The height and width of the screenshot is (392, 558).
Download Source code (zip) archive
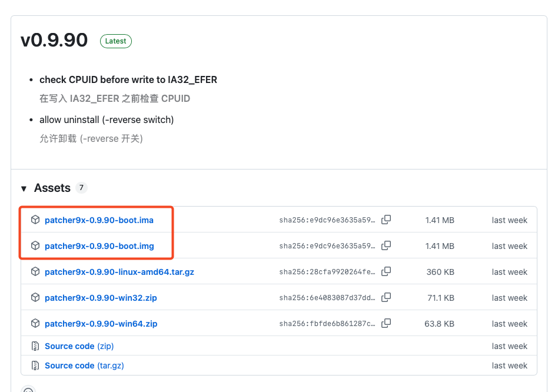pos(79,346)
